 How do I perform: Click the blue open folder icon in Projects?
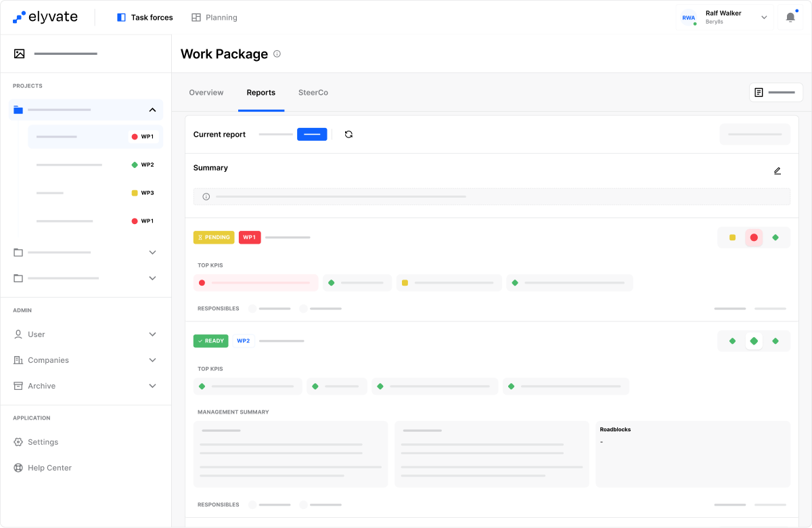coord(18,110)
